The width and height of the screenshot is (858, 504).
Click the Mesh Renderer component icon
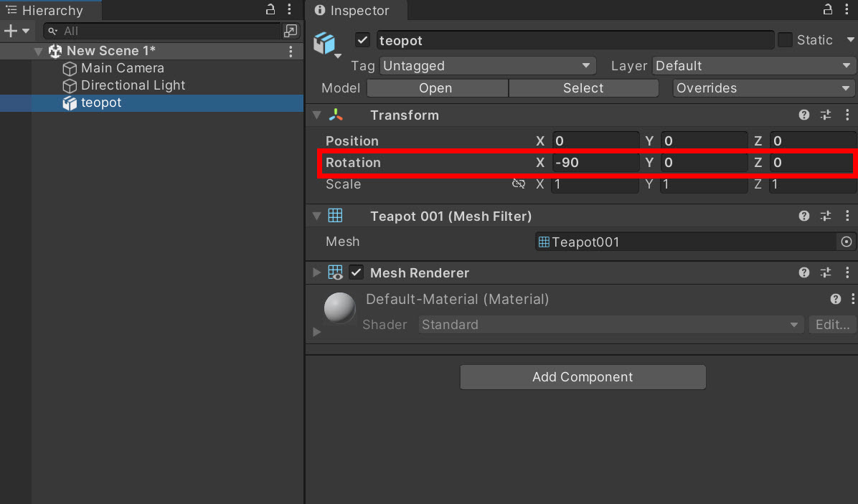click(336, 272)
